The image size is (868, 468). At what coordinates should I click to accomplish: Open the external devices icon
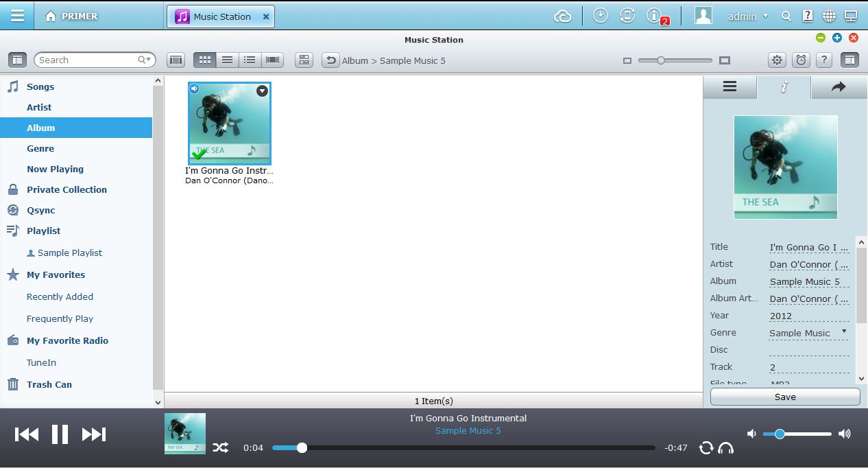(x=627, y=16)
